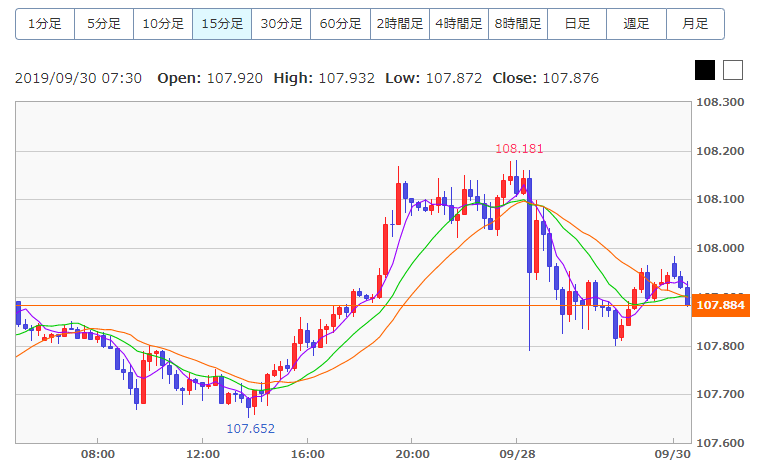Viewport: 763px width, 470px height.
Task: Select the 8時間足 timeframe
Action: [x=518, y=23]
